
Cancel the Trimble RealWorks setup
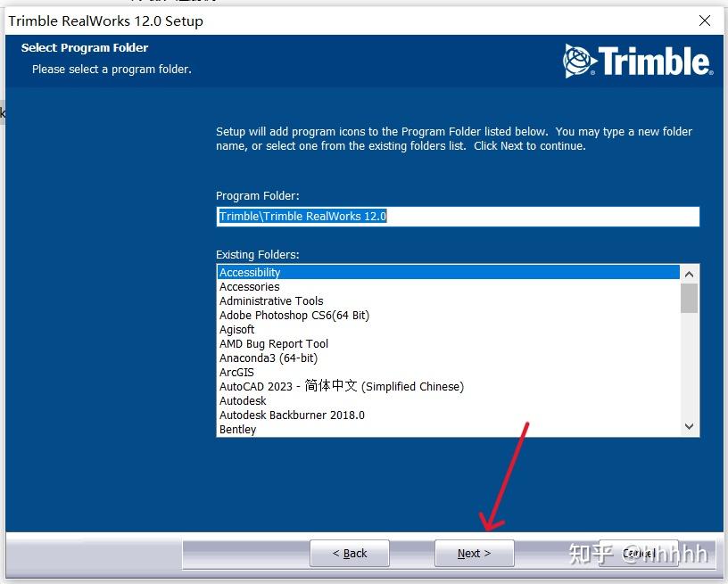tap(639, 553)
